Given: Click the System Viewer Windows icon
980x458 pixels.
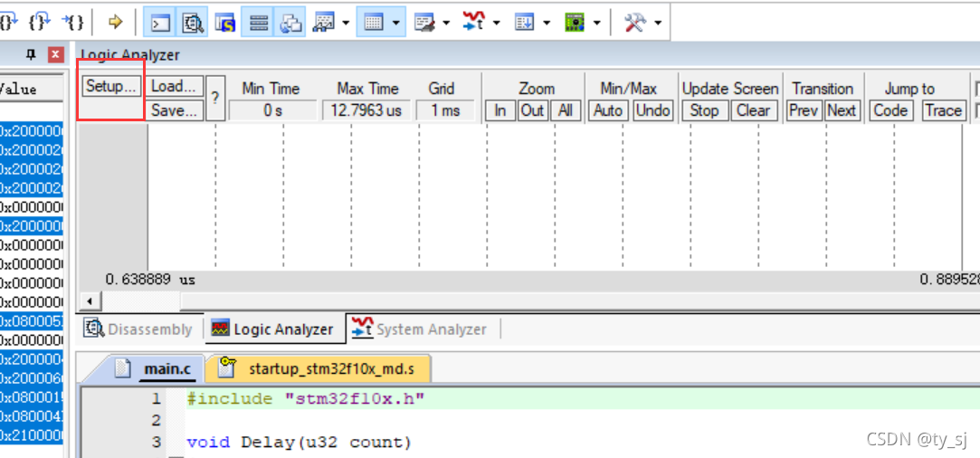Looking at the screenshot, I should 575,24.
